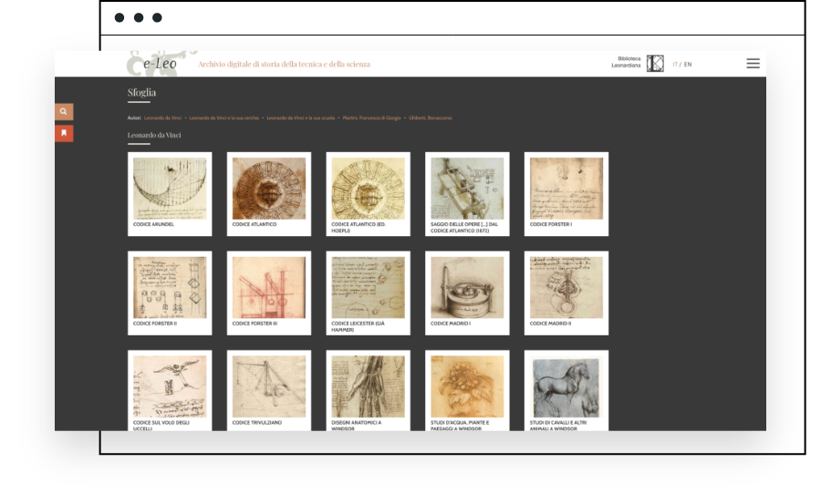The width and height of the screenshot is (821, 504).
Task: Open Studi di Cavalli e Altri Animali card
Action: pyautogui.click(x=566, y=390)
